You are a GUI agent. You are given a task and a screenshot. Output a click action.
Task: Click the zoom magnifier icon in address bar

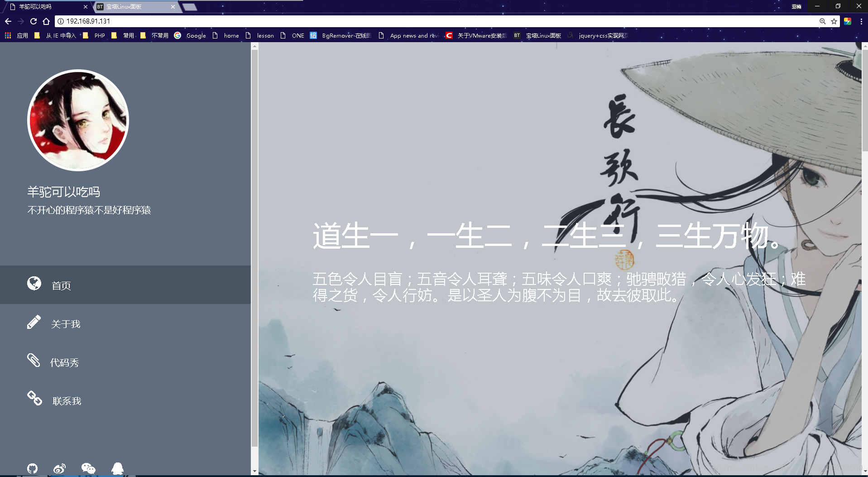[x=823, y=21]
